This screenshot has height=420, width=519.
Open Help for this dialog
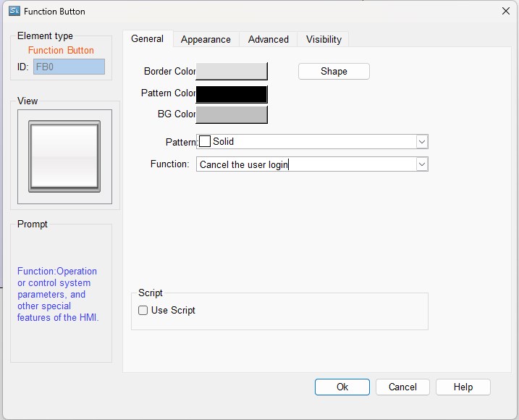pos(463,387)
